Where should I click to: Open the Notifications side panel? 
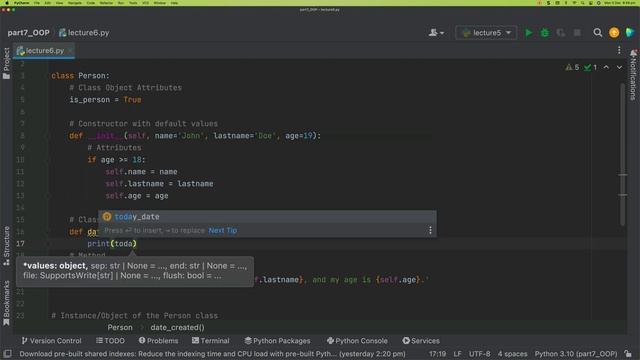633,75
